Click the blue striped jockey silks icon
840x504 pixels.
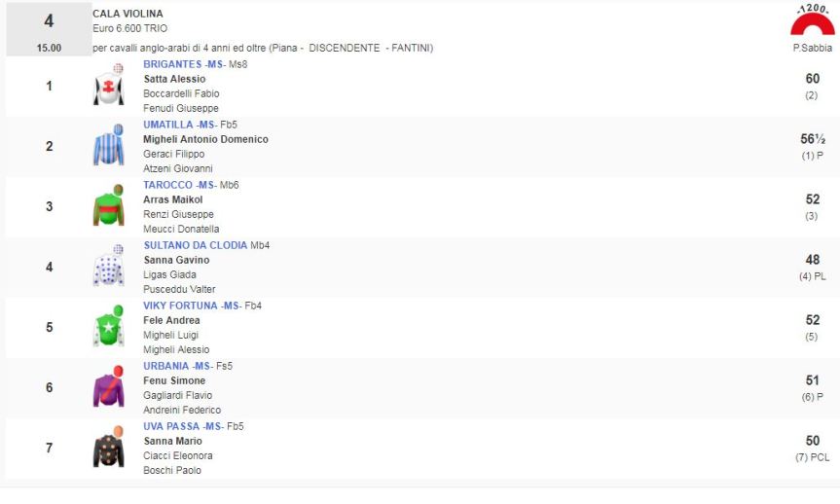tap(108, 146)
